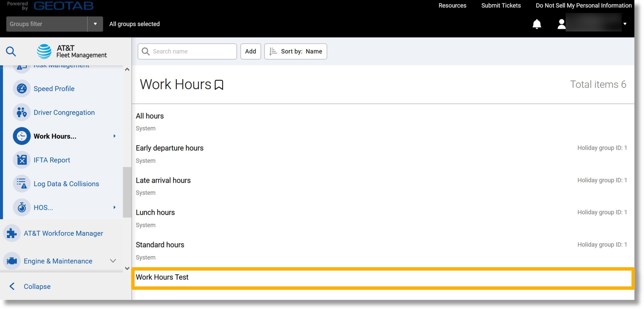644x309 pixels.
Task: Toggle the notification bell icon
Action: tap(537, 23)
